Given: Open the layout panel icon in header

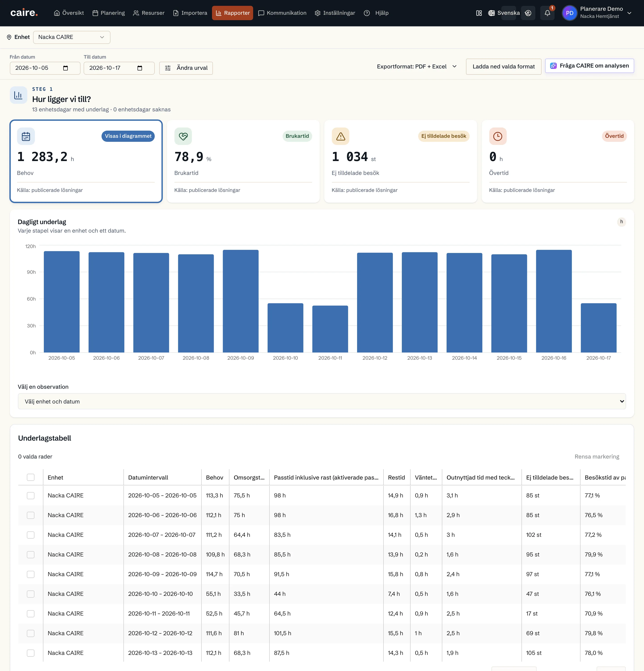Looking at the screenshot, I should tap(479, 13).
